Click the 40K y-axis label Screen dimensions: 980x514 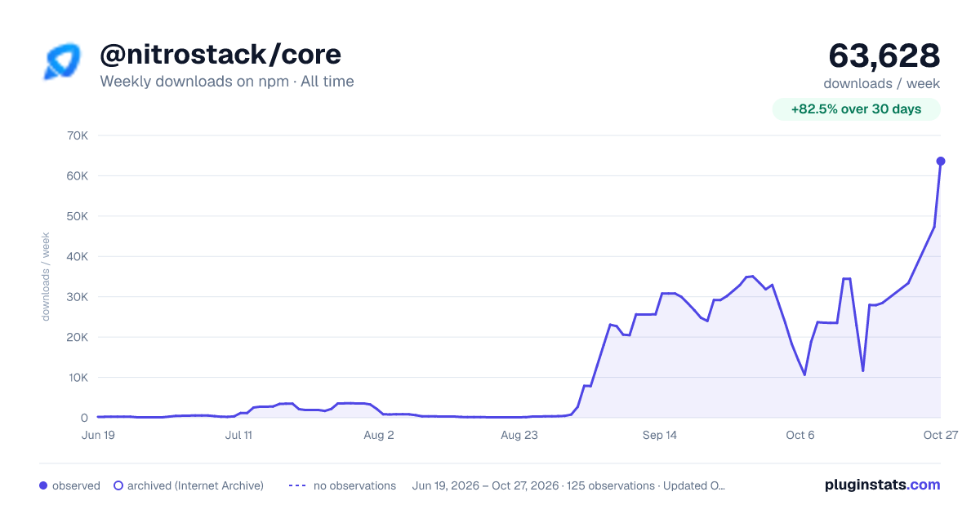coord(77,257)
